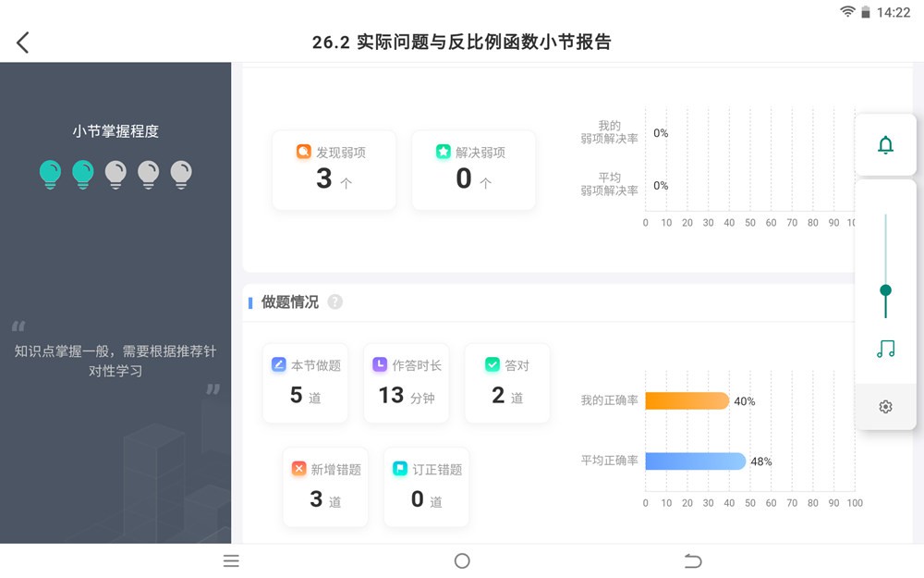Click the 解决弱项 star icon

click(x=444, y=150)
